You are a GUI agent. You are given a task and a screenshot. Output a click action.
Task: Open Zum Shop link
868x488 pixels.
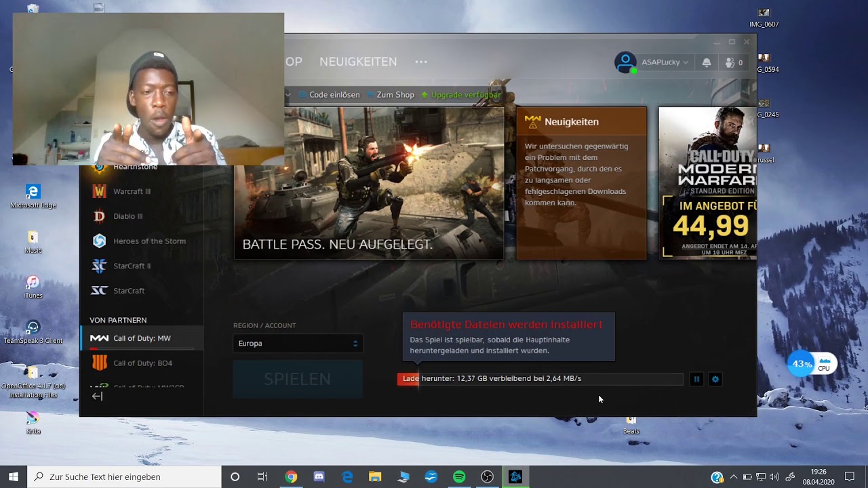pyautogui.click(x=391, y=95)
